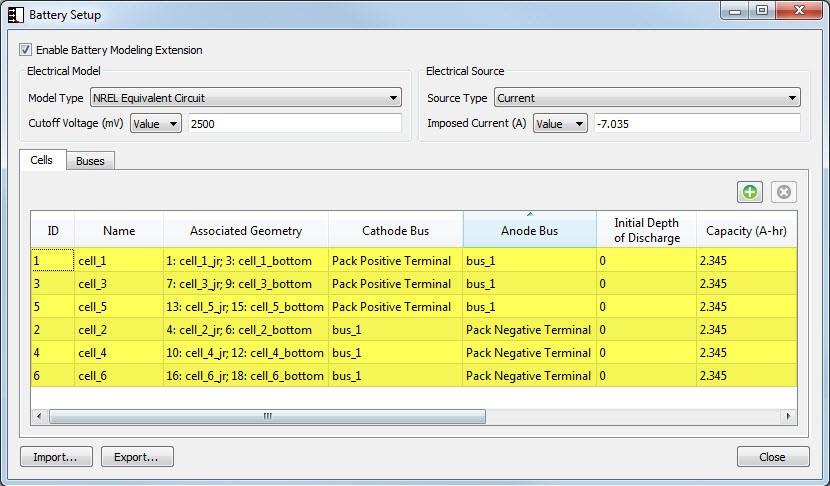Click the horizontal scrollbar thumb
The height and width of the screenshot is (486, 830).
(267, 417)
